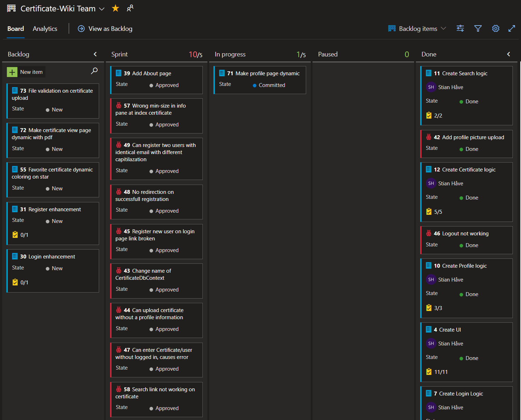
Task: Click SH avatar on Create Search logic
Action: coord(431,87)
